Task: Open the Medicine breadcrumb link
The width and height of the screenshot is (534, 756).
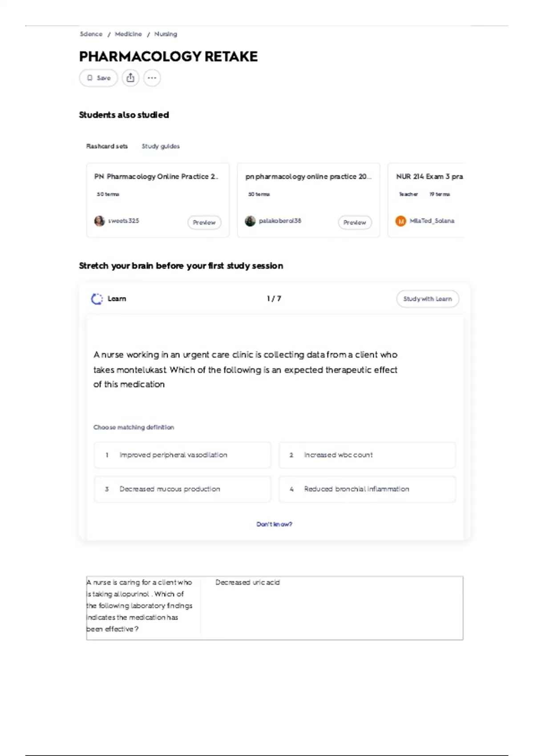Action: 128,34
